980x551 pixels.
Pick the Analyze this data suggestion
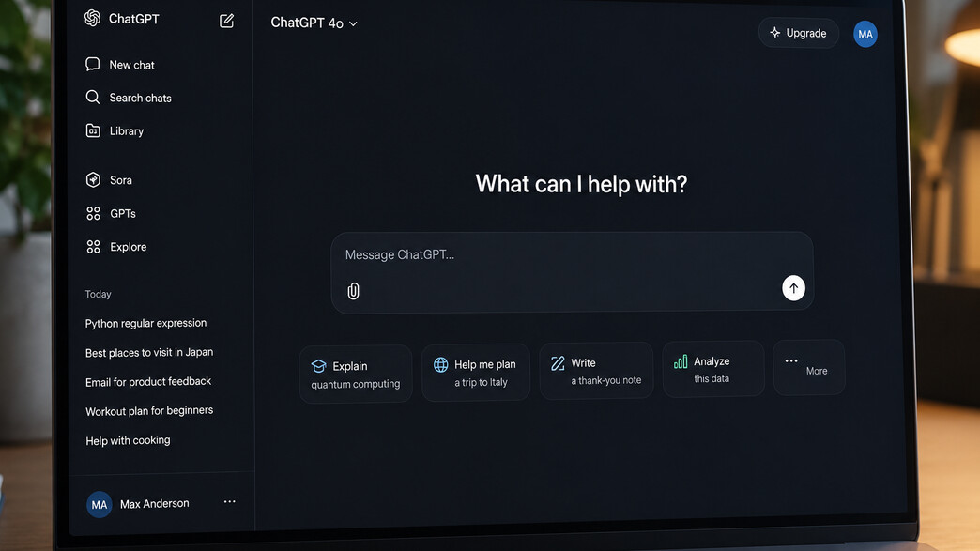713,369
